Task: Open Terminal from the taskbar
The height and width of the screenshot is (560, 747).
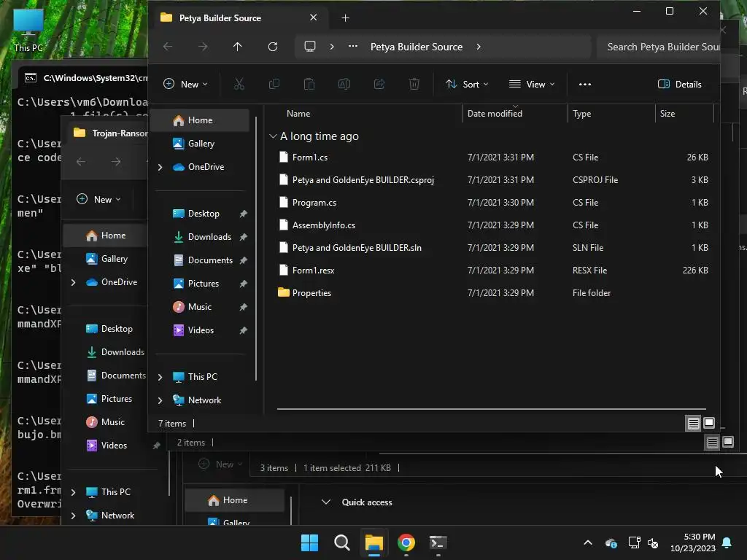Action: (438, 542)
